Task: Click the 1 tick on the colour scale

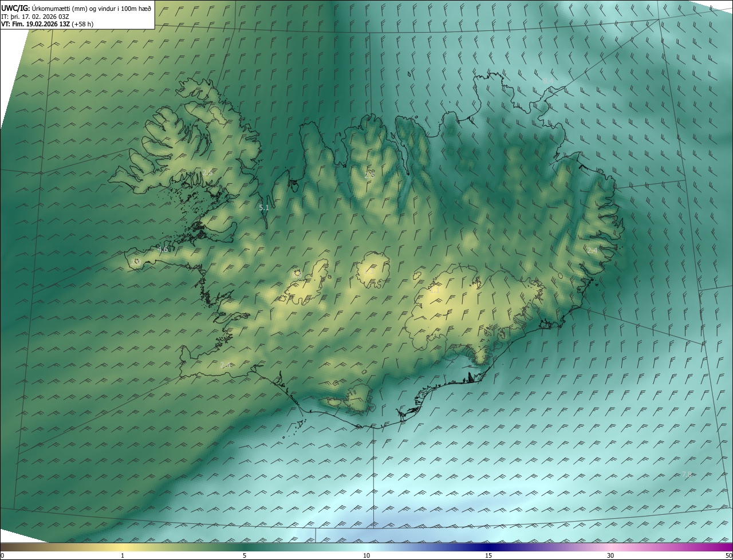Action: click(123, 556)
